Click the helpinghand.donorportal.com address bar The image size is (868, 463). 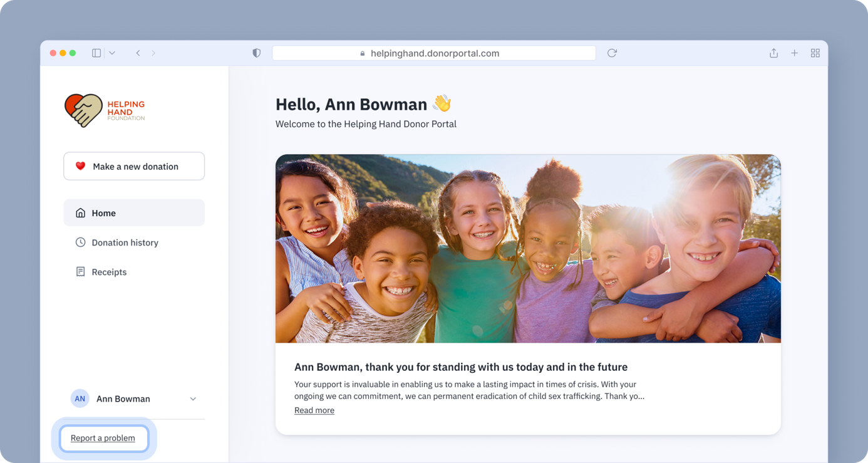pos(434,53)
